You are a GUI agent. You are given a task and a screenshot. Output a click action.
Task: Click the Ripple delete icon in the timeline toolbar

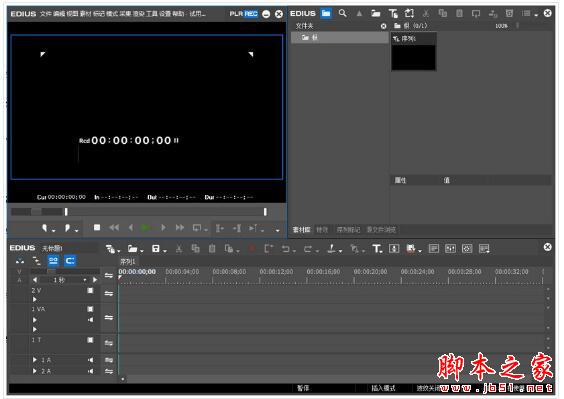tap(269, 248)
